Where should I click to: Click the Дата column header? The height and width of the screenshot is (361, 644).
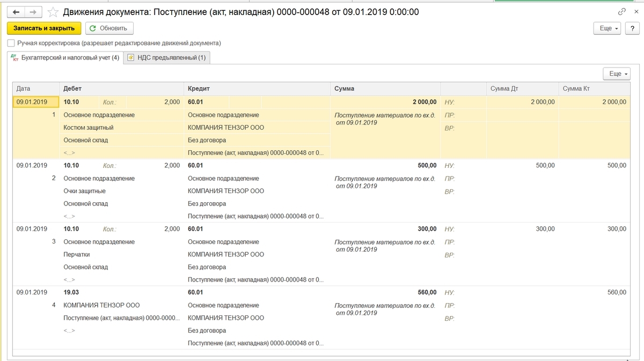click(24, 89)
